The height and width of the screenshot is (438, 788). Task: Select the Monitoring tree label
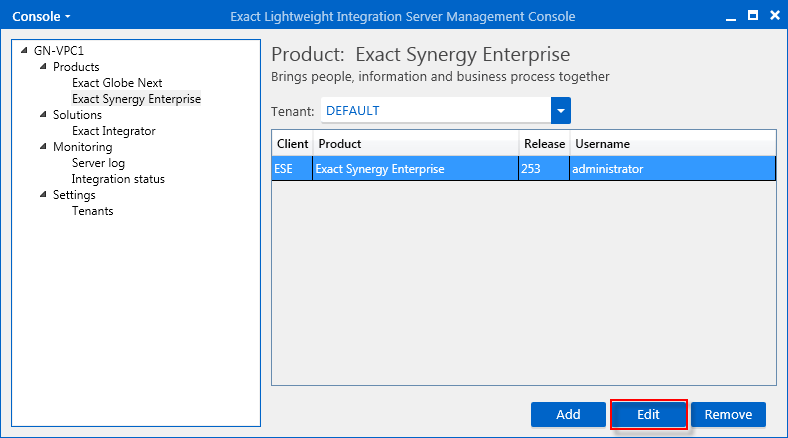(x=82, y=147)
